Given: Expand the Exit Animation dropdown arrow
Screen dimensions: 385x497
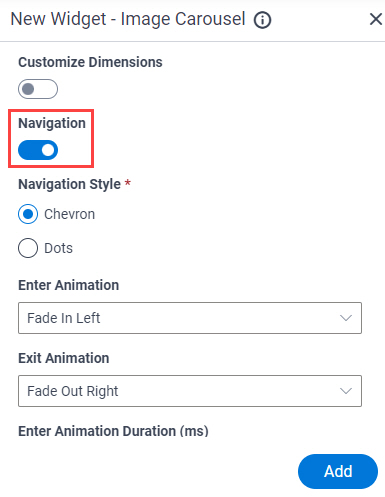Looking at the screenshot, I should coord(346,391).
